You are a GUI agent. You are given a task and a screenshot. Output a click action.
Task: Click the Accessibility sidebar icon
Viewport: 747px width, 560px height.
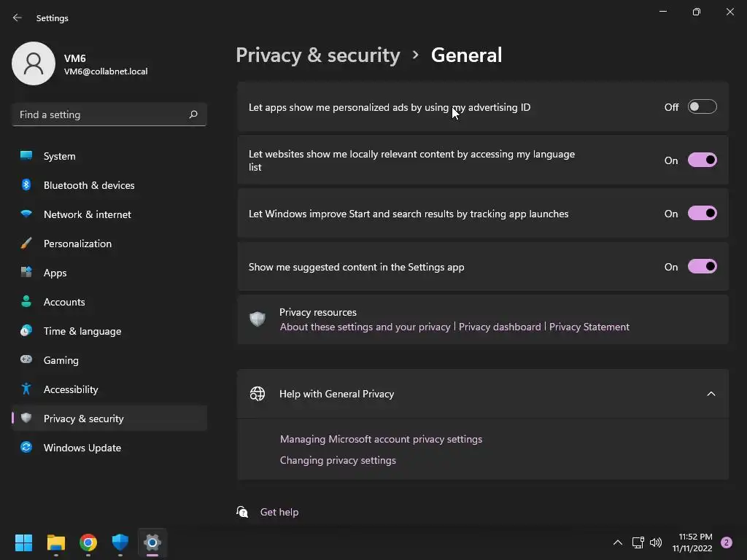pyautogui.click(x=26, y=389)
